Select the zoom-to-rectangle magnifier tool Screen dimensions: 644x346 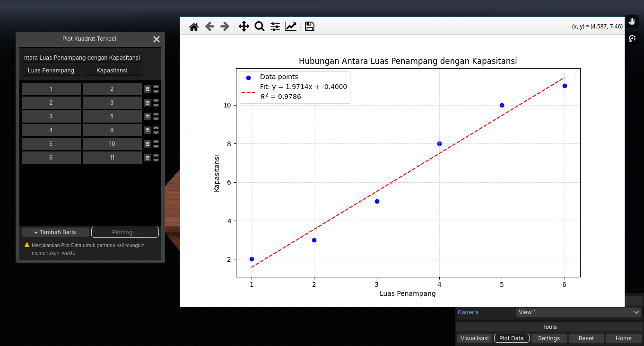click(x=259, y=27)
